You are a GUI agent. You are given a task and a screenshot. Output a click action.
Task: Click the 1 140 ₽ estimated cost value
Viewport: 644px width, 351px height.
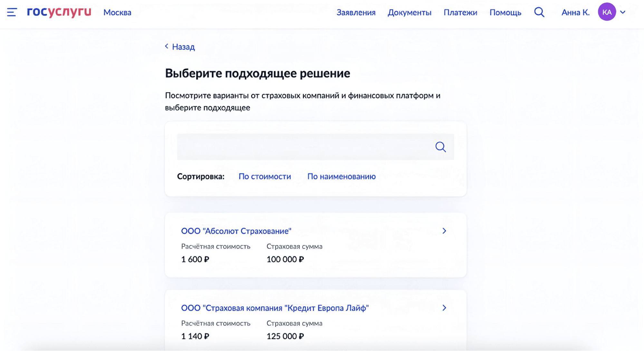click(x=195, y=336)
